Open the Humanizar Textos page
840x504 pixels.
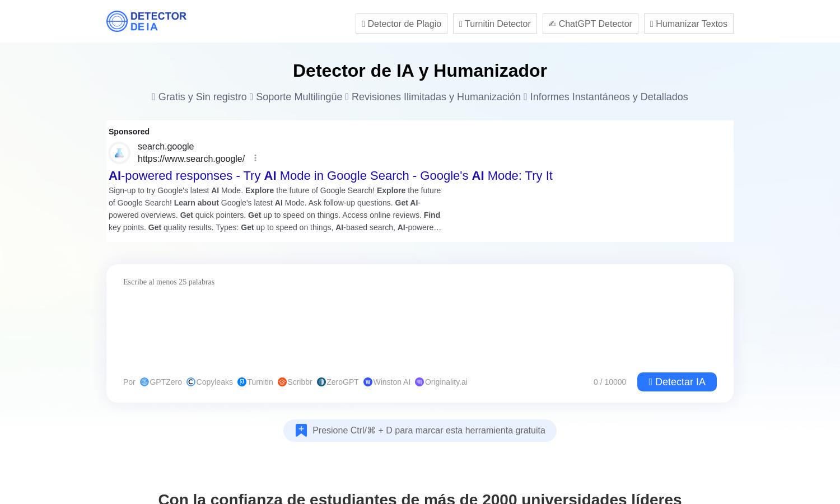click(x=689, y=24)
